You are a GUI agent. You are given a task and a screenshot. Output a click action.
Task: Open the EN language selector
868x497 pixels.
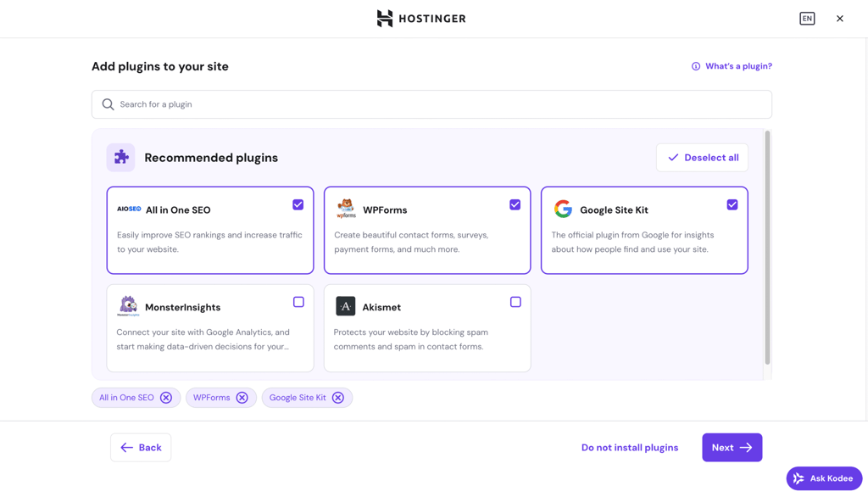pyautogui.click(x=807, y=18)
